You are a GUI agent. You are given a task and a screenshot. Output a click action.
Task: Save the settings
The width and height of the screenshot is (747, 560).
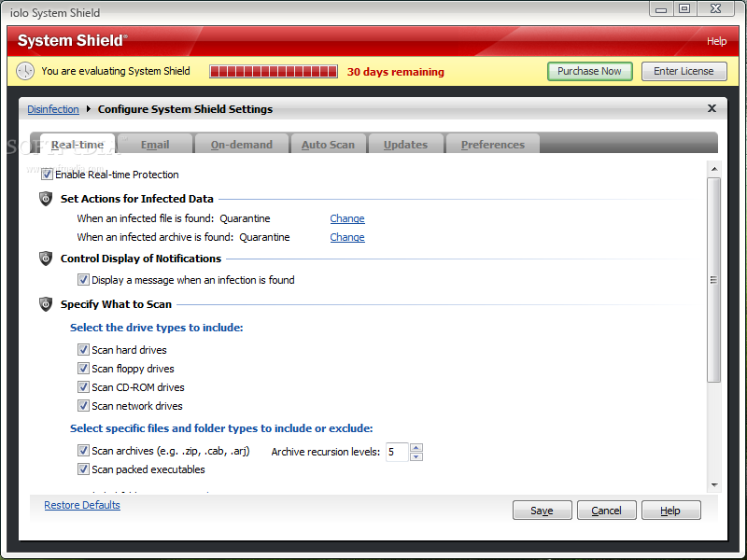click(x=543, y=511)
